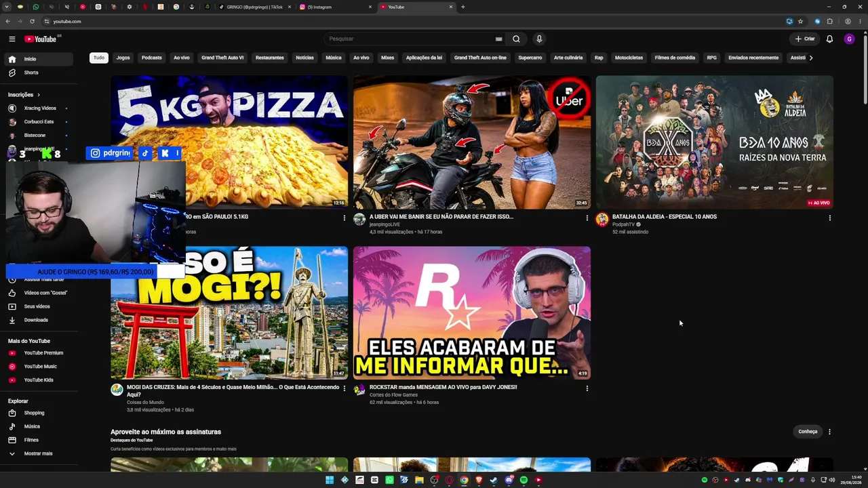Select the Tudo filter chip
The image size is (868, 488).
[x=99, y=58]
